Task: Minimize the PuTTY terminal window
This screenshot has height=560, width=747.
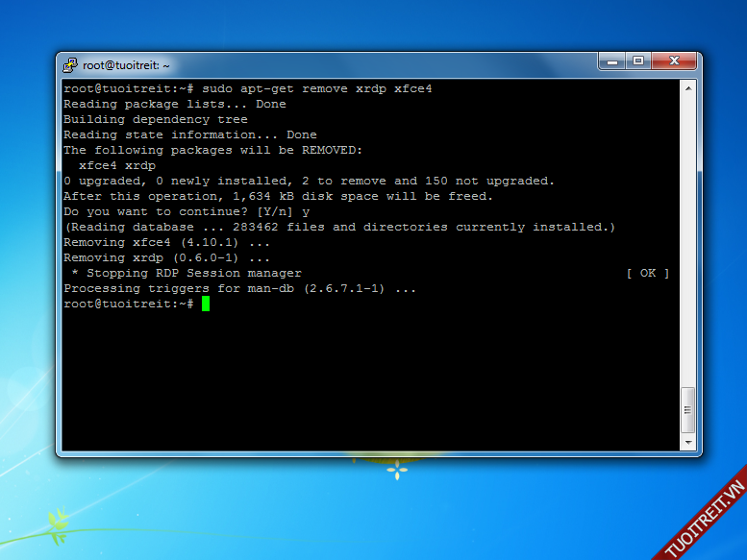Action: pos(612,61)
